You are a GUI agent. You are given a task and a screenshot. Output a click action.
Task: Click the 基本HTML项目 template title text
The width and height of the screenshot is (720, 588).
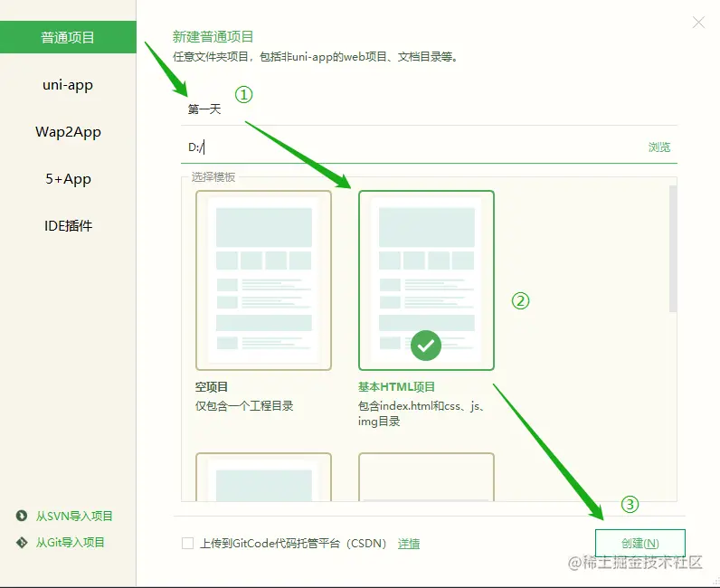397,387
